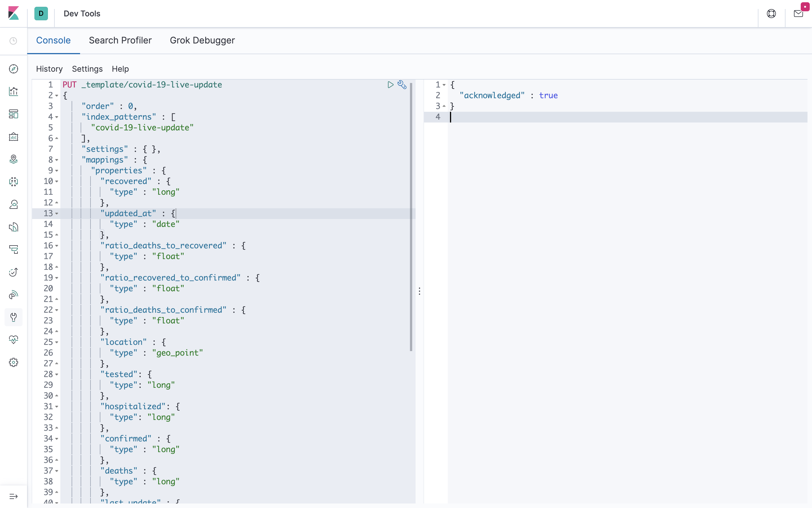Collapse index_patterns fold at line 4
The width and height of the screenshot is (812, 508).
(57, 117)
